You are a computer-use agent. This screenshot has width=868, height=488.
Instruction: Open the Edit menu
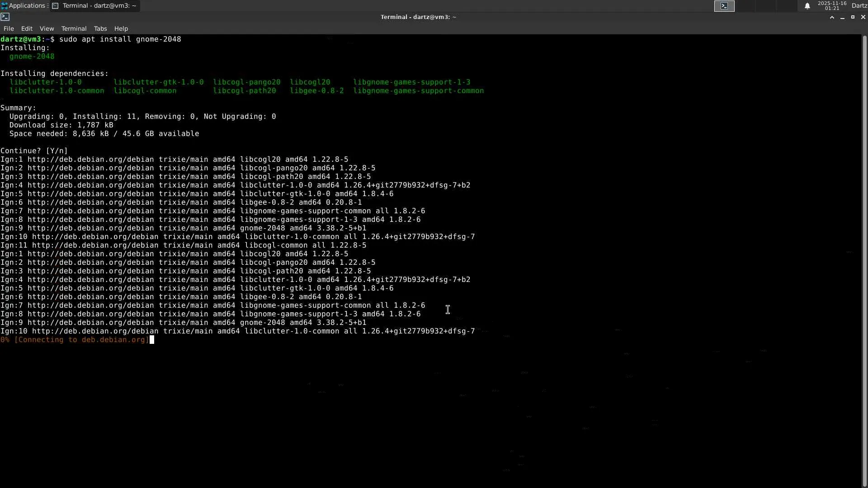tap(27, 28)
